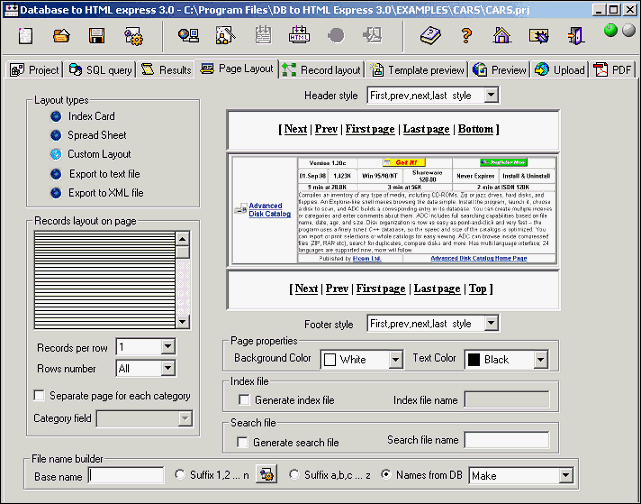Image resolution: width=641 pixels, height=504 pixels.
Task: Click the Top link in footer preview
Action: pos(477,289)
